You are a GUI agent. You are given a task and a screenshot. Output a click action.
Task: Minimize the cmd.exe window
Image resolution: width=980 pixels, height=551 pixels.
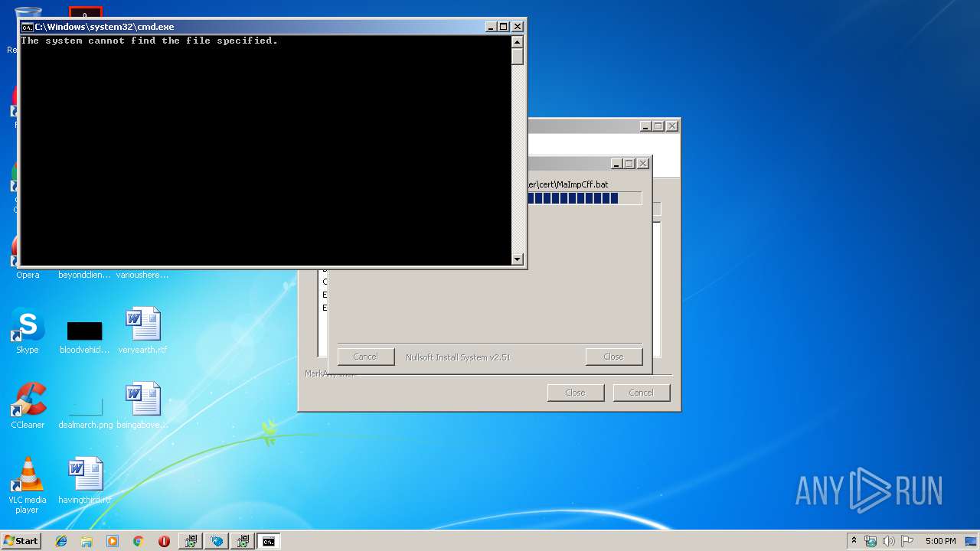(x=492, y=27)
